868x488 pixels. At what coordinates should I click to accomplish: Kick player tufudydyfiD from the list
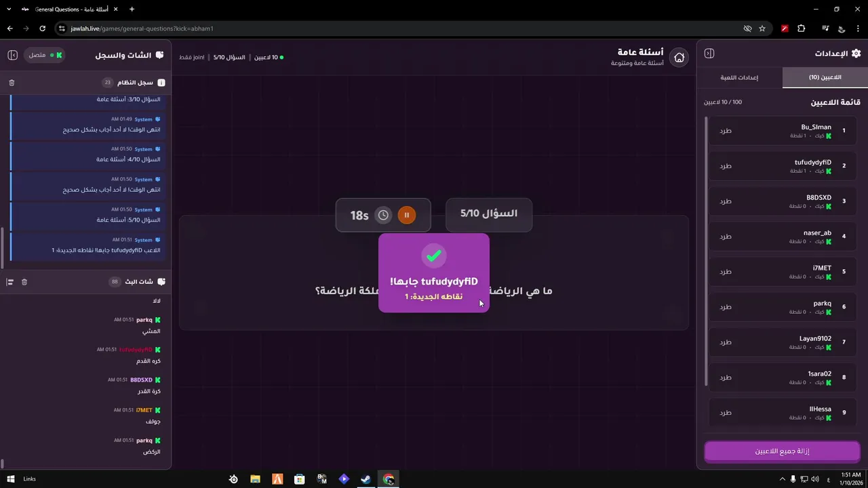click(726, 166)
